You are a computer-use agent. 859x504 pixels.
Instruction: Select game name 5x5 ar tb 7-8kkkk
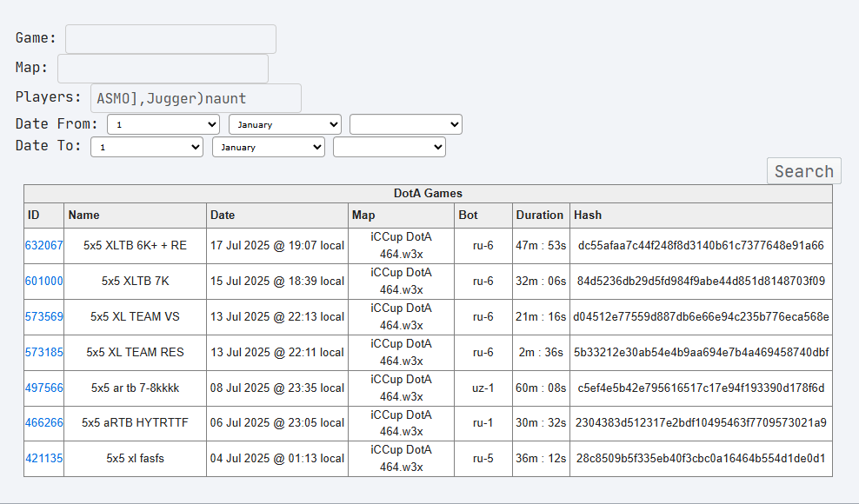tap(136, 388)
